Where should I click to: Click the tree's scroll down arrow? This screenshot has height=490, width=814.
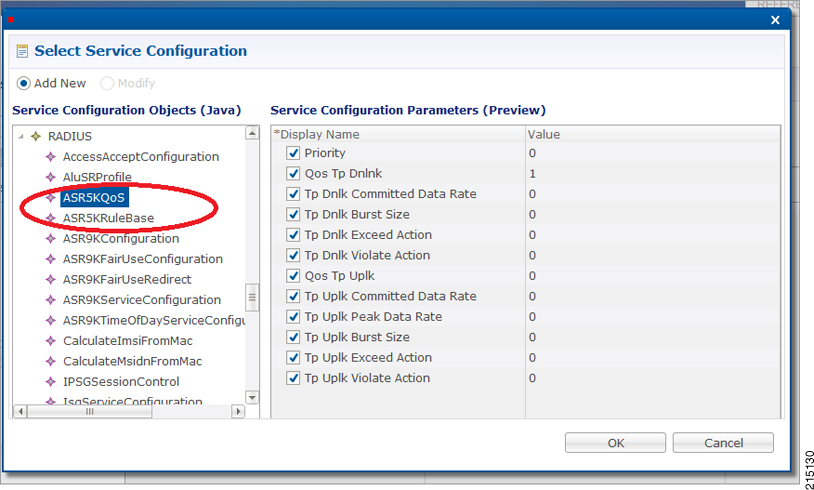[x=252, y=398]
